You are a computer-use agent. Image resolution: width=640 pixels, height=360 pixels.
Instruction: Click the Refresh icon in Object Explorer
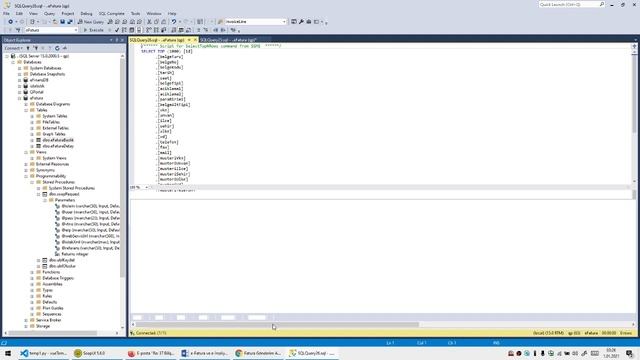click(x=57, y=48)
